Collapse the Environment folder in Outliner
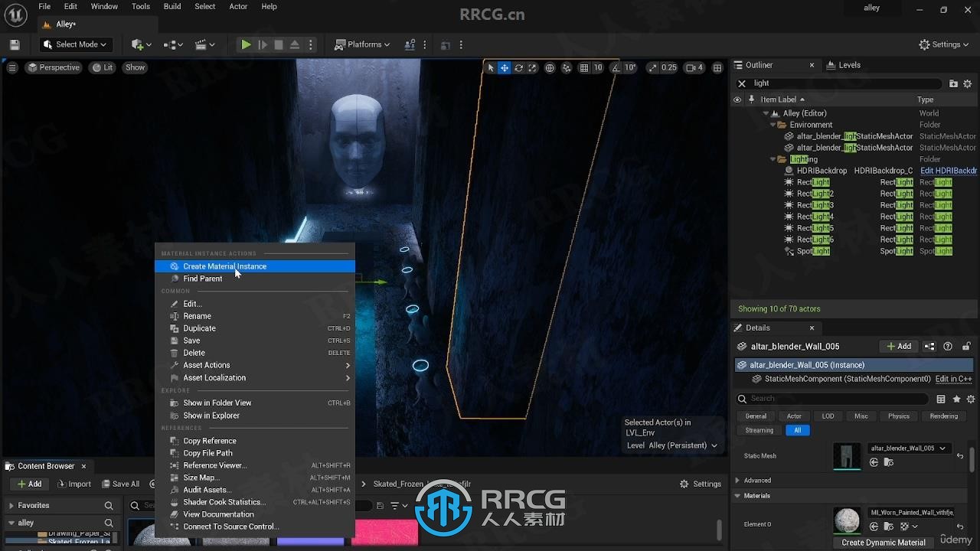The height and width of the screenshot is (551, 980). coord(773,125)
